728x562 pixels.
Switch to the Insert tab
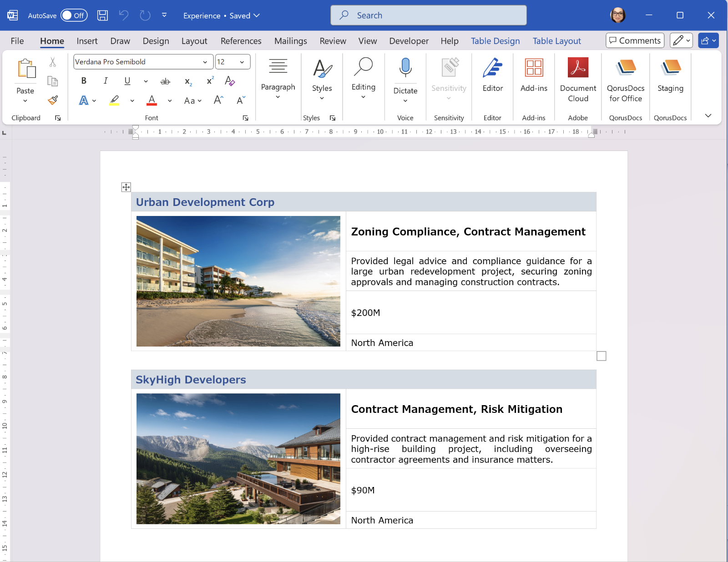pos(87,41)
